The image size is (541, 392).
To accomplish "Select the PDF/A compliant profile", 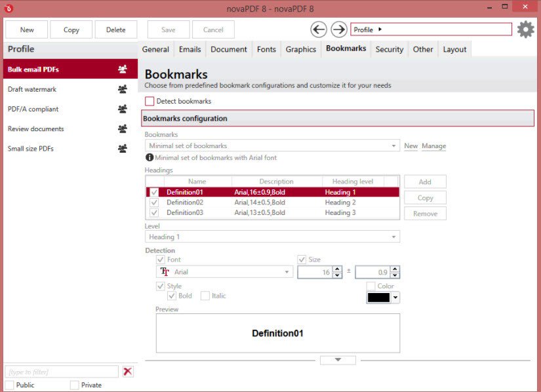I will point(70,109).
